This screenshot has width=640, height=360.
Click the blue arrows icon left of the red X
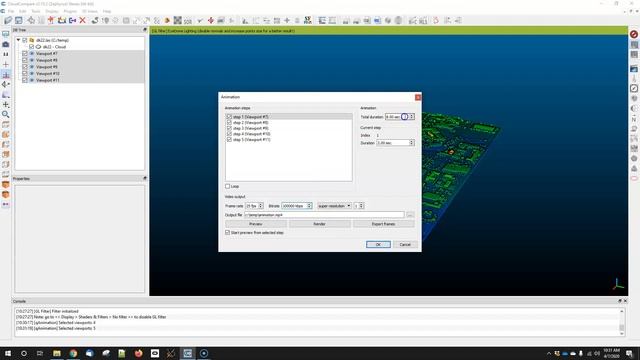click(x=72, y=20)
